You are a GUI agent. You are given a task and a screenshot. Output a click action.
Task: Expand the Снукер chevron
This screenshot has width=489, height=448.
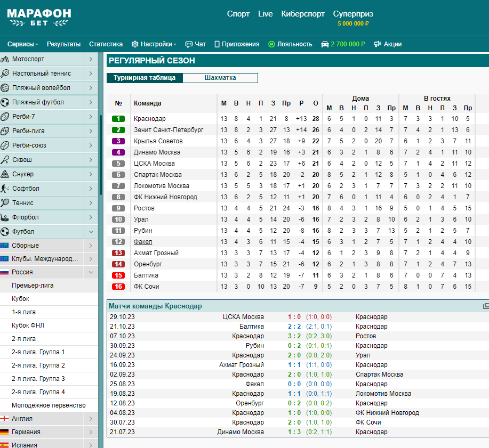tap(91, 174)
